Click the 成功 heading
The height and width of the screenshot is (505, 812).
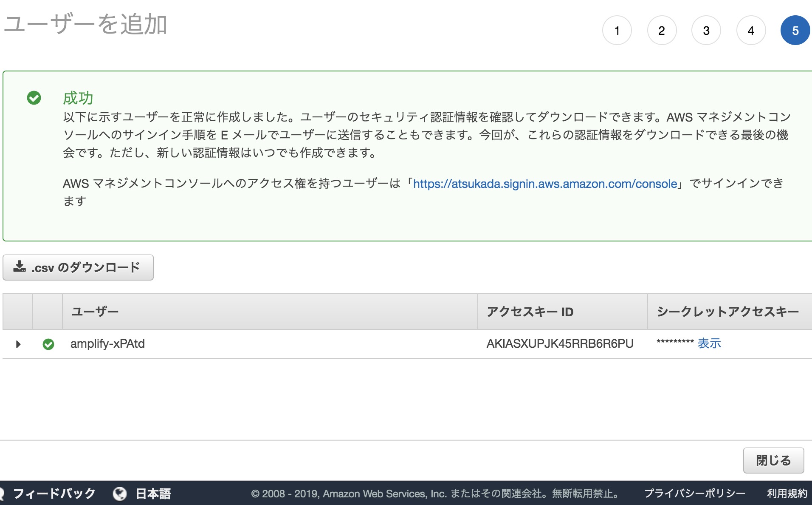pyautogui.click(x=78, y=98)
